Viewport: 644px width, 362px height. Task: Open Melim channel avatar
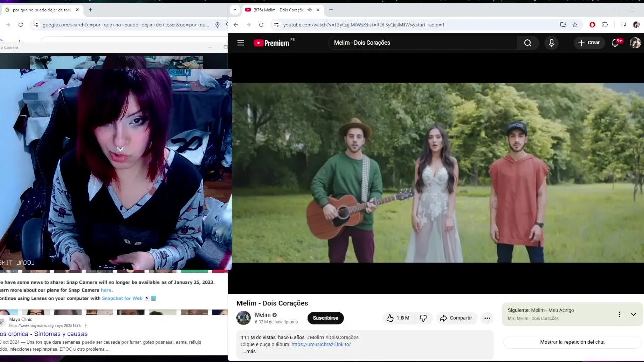point(244,318)
